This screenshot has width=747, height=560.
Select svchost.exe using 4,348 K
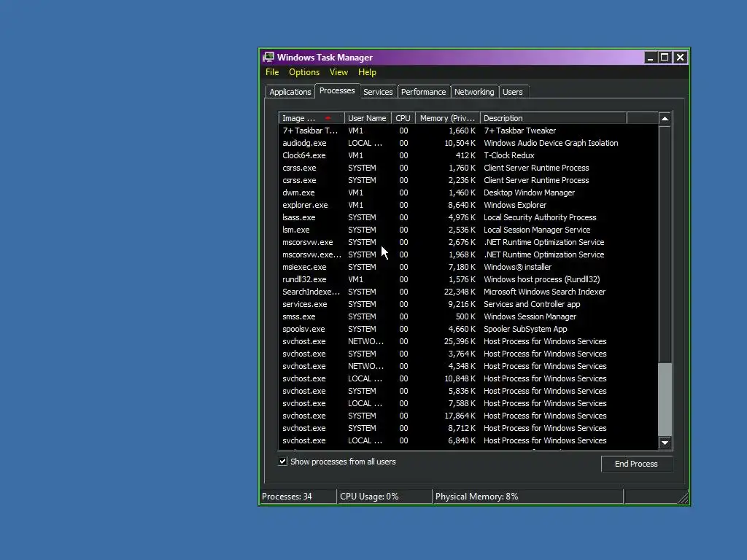pyautogui.click(x=468, y=366)
